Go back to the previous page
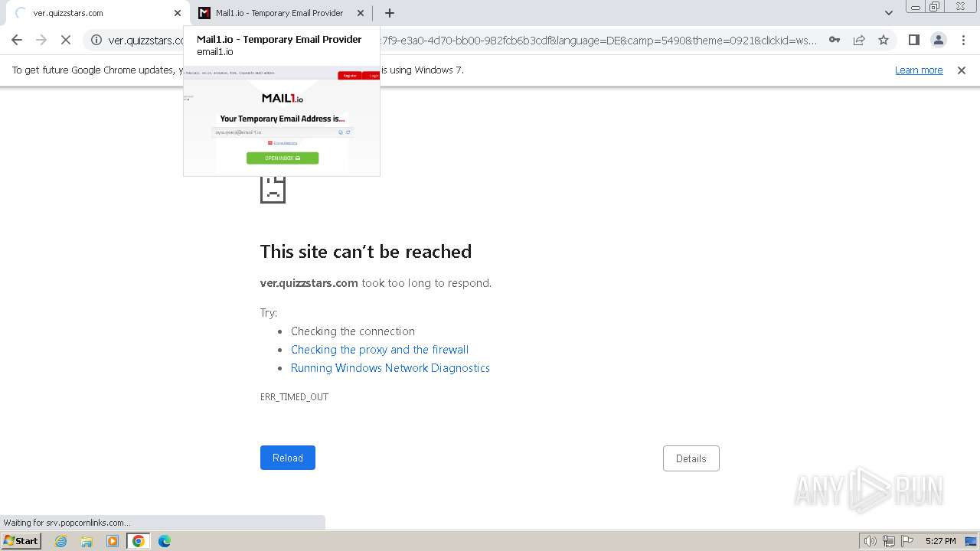Image resolution: width=980 pixels, height=551 pixels. [17, 40]
